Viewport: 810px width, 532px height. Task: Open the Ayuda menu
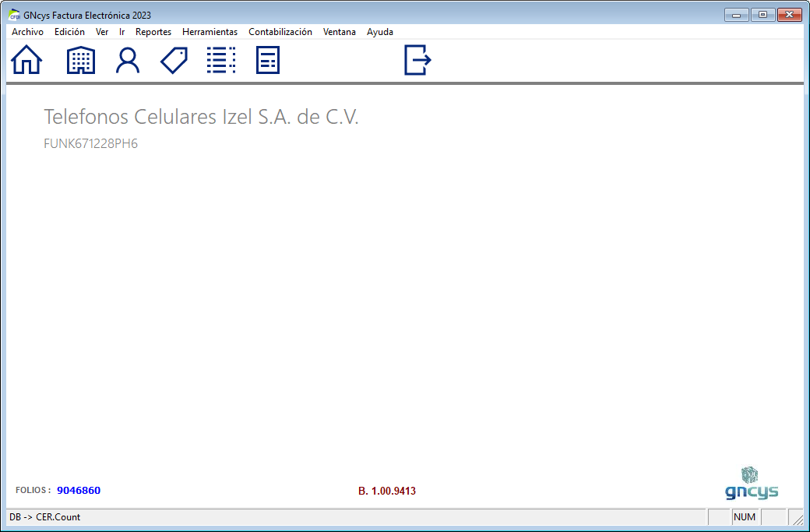click(x=380, y=32)
